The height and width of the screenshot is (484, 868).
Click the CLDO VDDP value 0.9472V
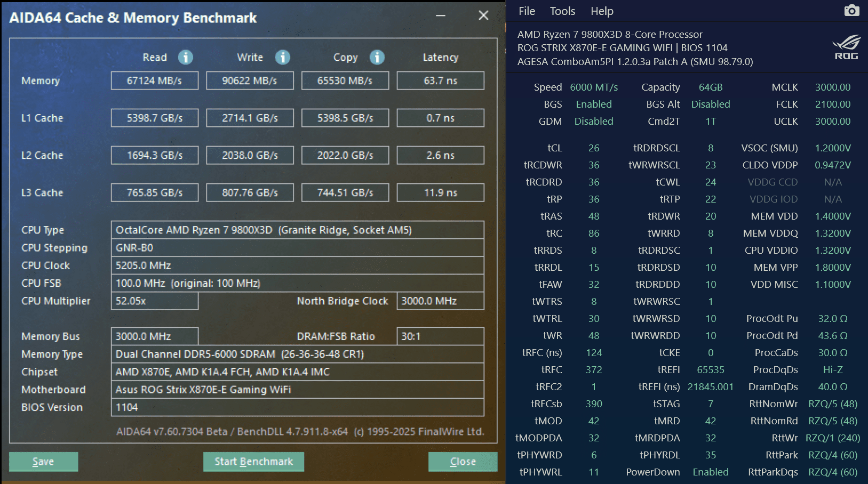833,165
